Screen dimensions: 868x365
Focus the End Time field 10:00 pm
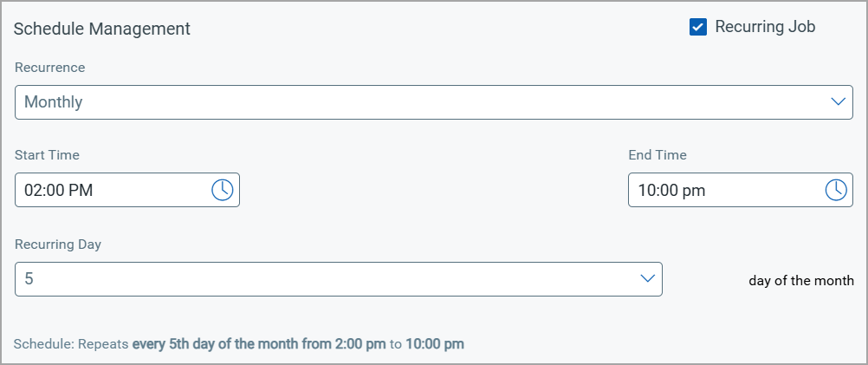click(x=740, y=190)
